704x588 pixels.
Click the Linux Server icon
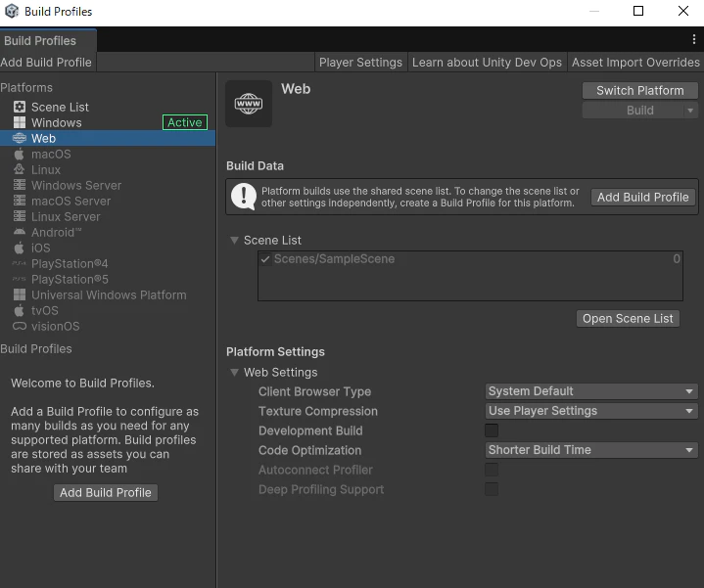20,216
